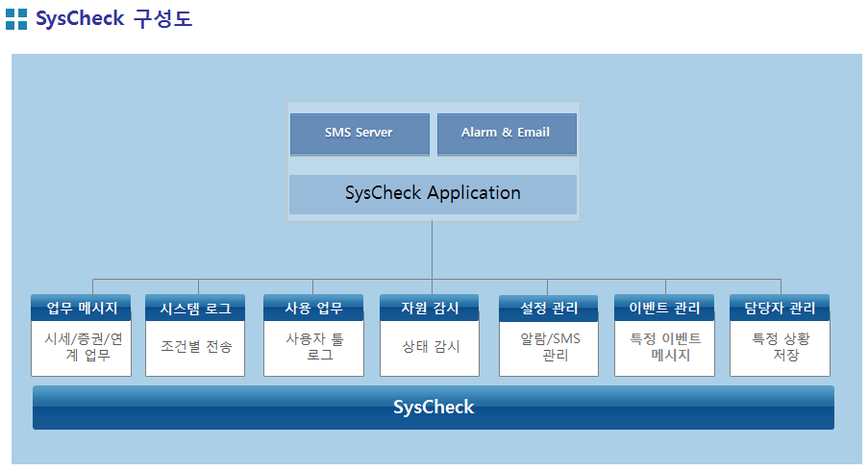This screenshot has width=868, height=471.
Task: Open the 설정 관리 header
Action: pos(549,308)
